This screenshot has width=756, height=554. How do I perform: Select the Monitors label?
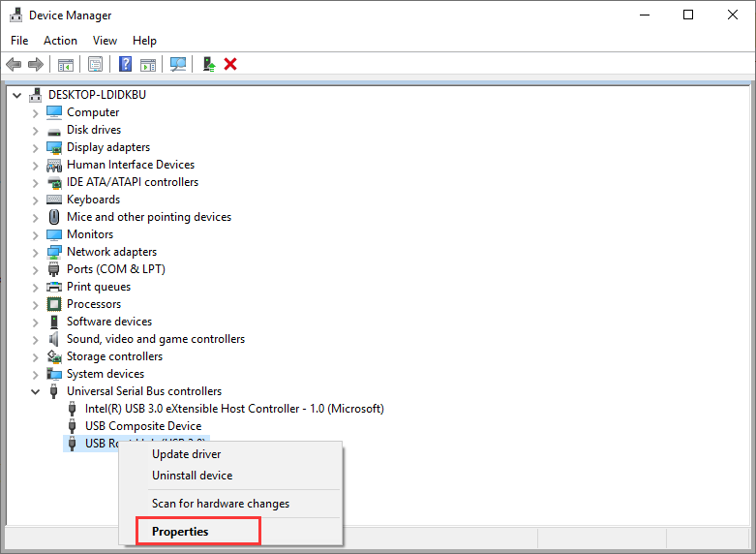(90, 234)
